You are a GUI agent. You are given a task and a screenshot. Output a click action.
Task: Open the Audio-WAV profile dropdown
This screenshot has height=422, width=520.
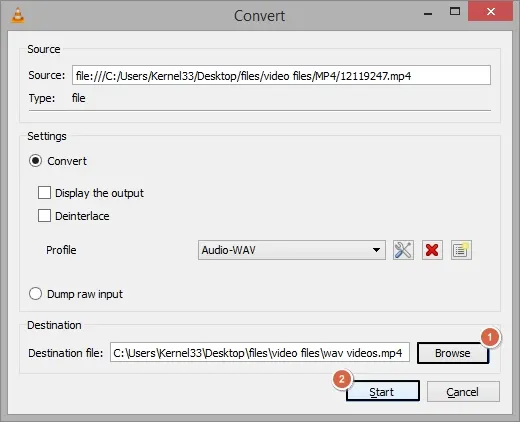point(292,250)
